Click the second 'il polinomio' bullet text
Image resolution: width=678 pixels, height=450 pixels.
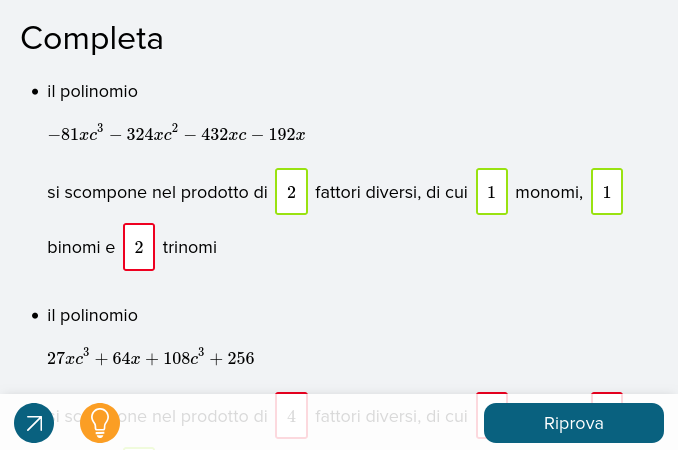(x=92, y=316)
